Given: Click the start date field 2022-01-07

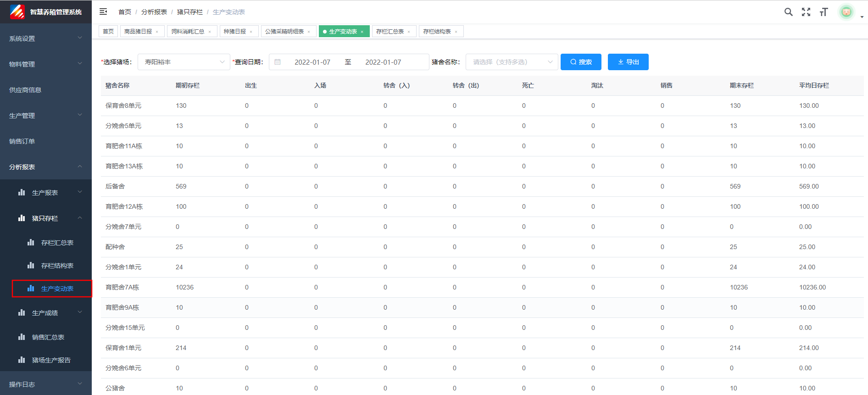Looking at the screenshot, I should [x=312, y=62].
